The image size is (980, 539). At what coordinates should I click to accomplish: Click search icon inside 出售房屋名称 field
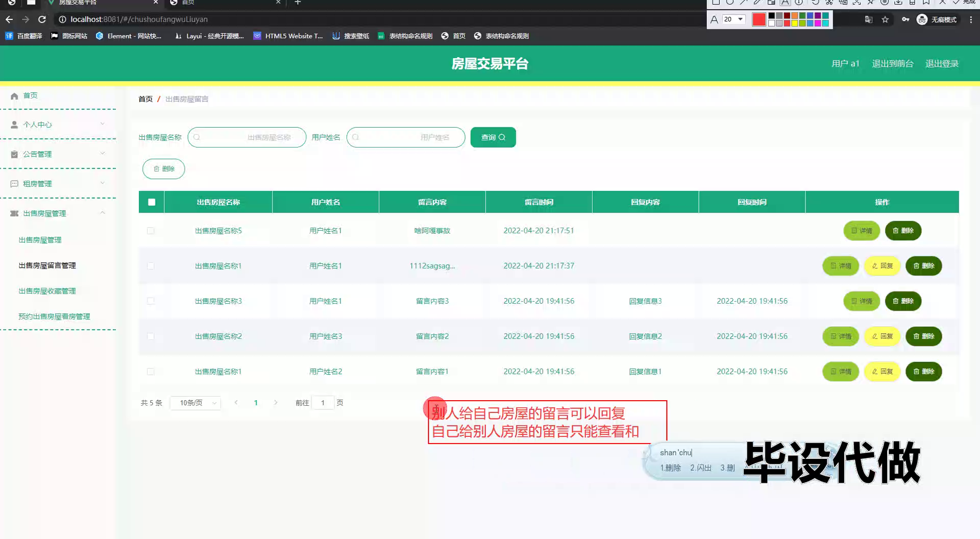point(197,137)
